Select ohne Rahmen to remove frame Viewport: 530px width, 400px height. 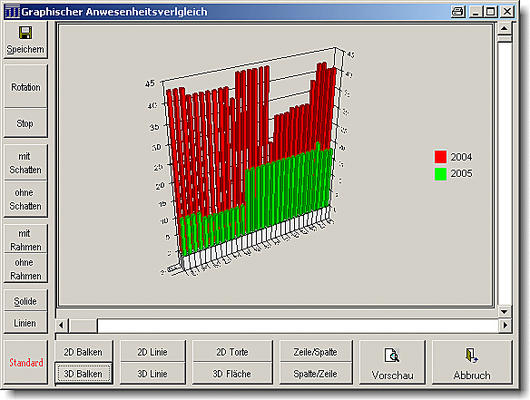coord(25,268)
